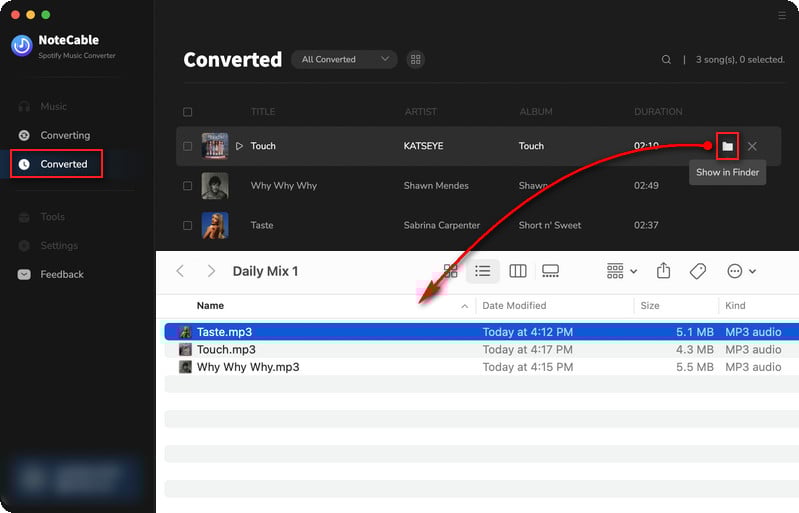Sort Finder files by Name column
This screenshot has height=513, width=799.
[210, 306]
